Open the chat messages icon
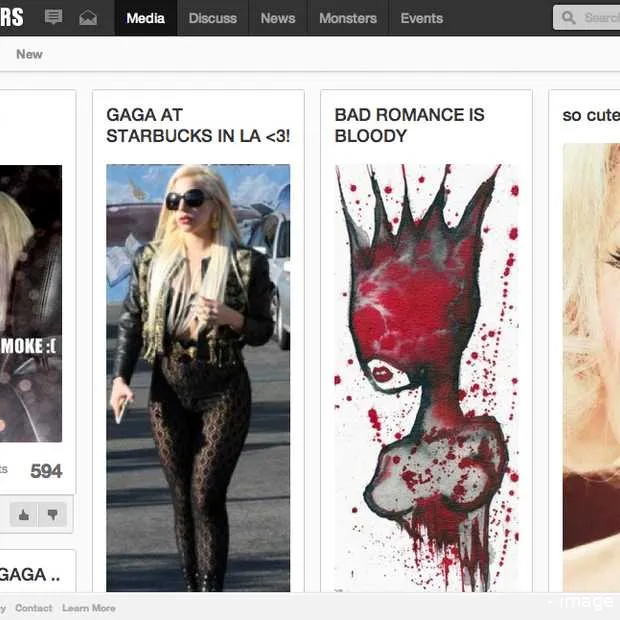This screenshot has height=620, width=620. click(53, 17)
